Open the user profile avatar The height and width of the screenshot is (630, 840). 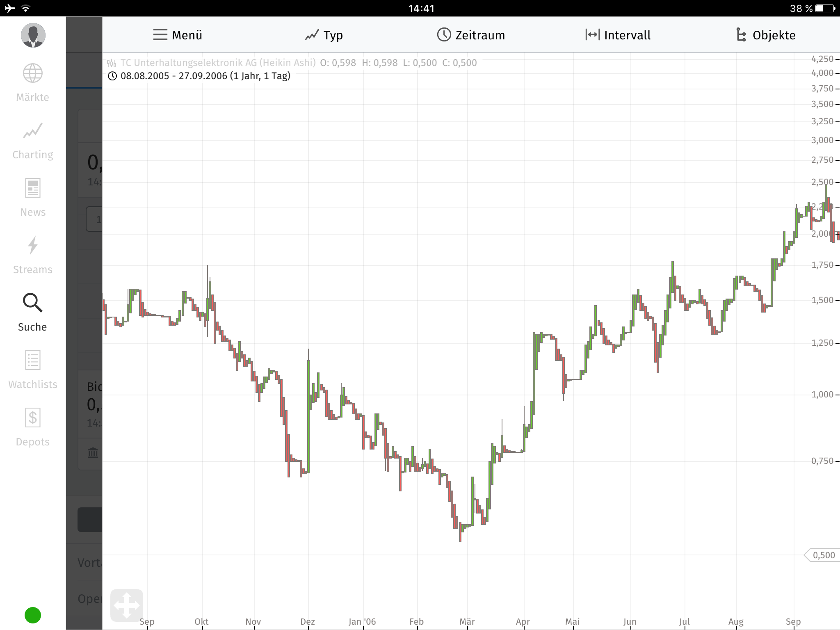tap(33, 35)
